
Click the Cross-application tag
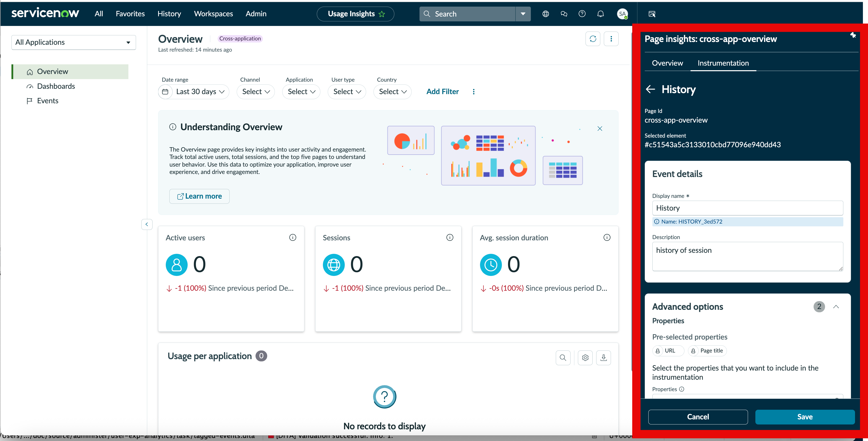coord(240,38)
